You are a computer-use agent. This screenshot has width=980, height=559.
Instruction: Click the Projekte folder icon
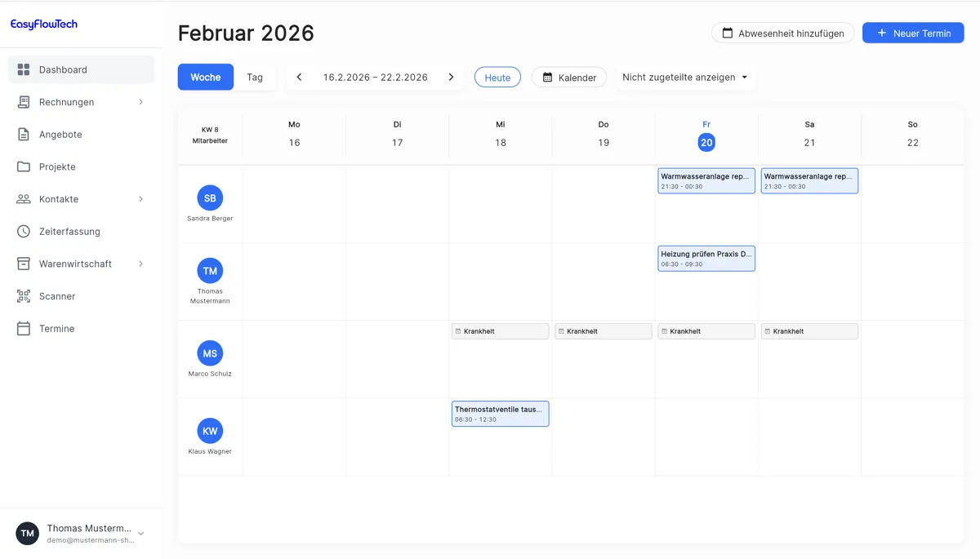coord(24,166)
